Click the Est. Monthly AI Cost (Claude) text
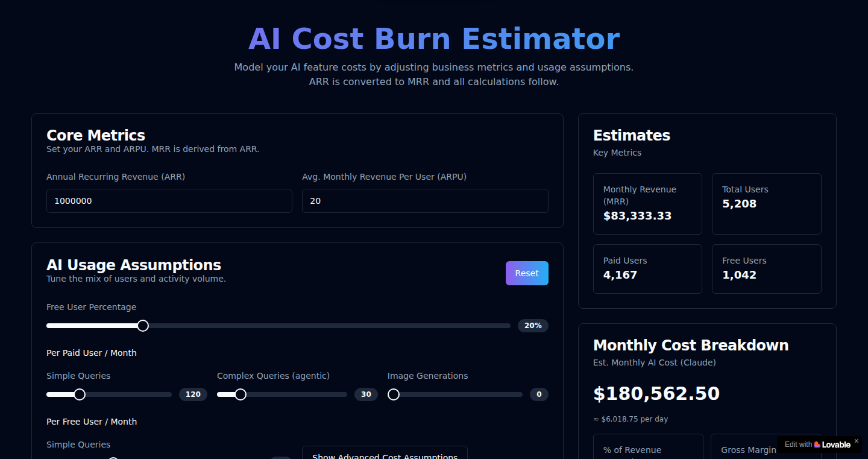The width and height of the screenshot is (868, 459). click(x=655, y=362)
